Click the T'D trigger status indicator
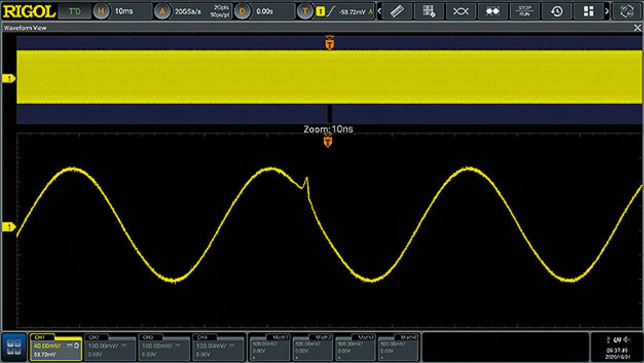 [x=74, y=11]
